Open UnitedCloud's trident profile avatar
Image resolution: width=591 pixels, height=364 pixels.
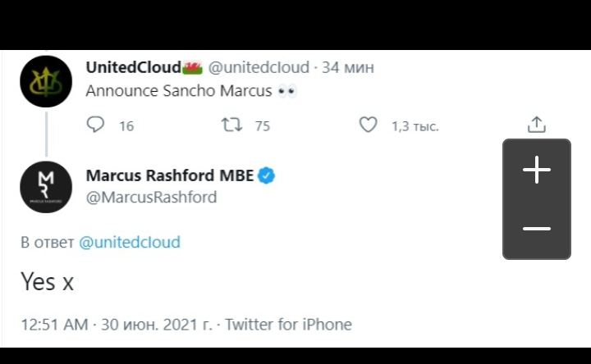point(46,81)
